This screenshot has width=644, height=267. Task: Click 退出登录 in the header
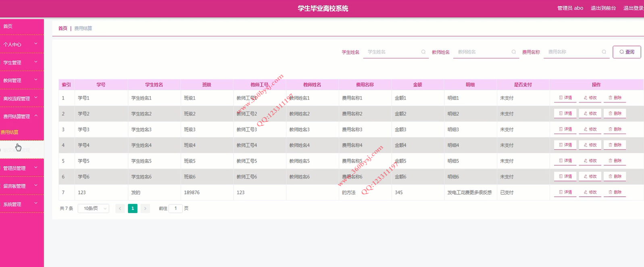coord(634,8)
